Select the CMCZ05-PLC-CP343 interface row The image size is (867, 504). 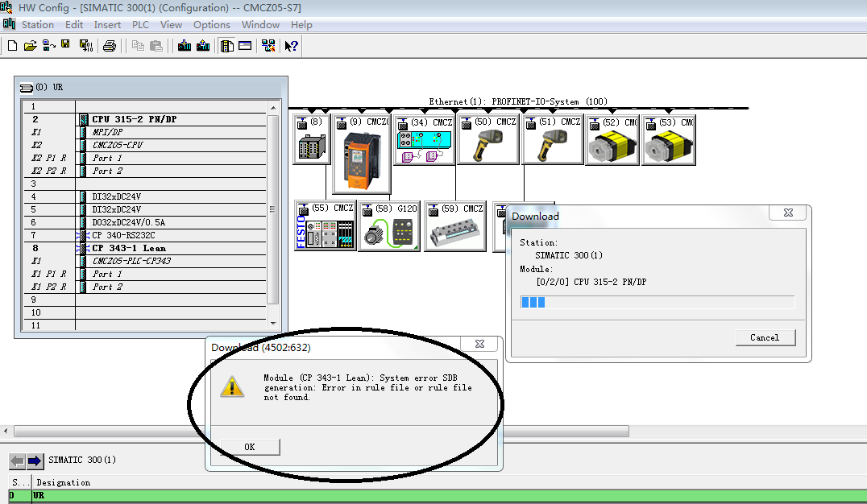tap(143, 261)
